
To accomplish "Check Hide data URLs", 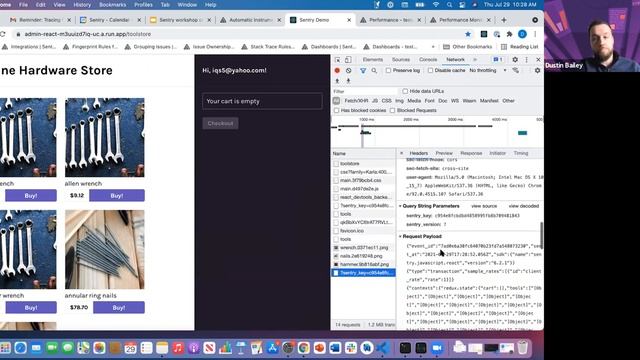I will 405,91.
